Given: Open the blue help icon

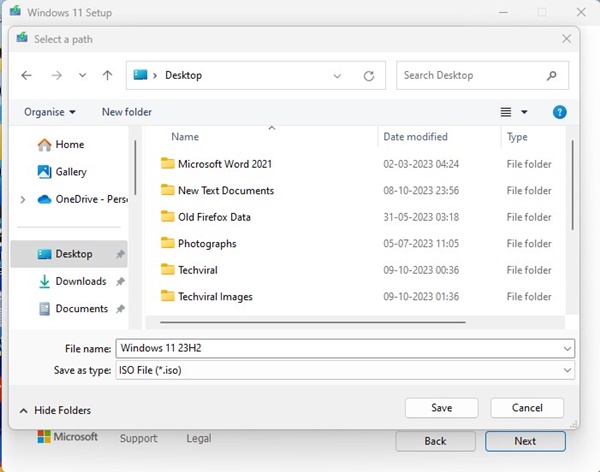Looking at the screenshot, I should tap(559, 112).
